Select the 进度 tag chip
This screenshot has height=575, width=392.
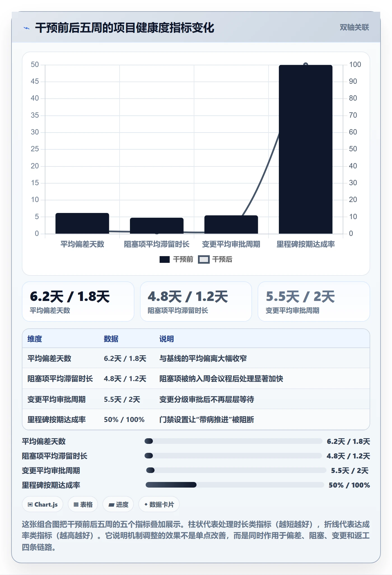point(118,504)
